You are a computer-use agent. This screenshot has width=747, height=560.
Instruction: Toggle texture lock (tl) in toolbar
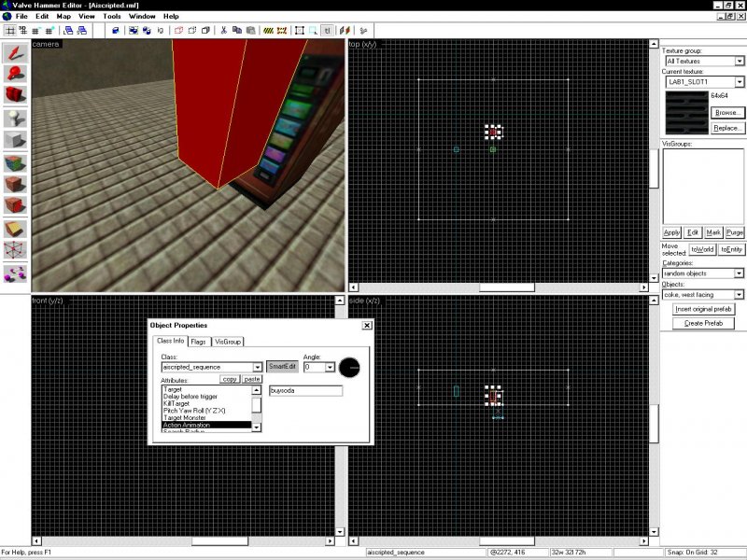click(328, 30)
